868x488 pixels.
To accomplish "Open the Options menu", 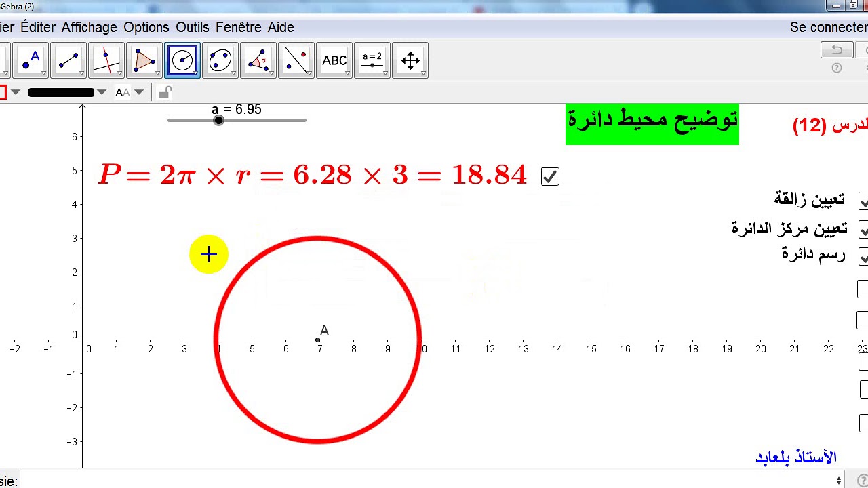I will (146, 27).
